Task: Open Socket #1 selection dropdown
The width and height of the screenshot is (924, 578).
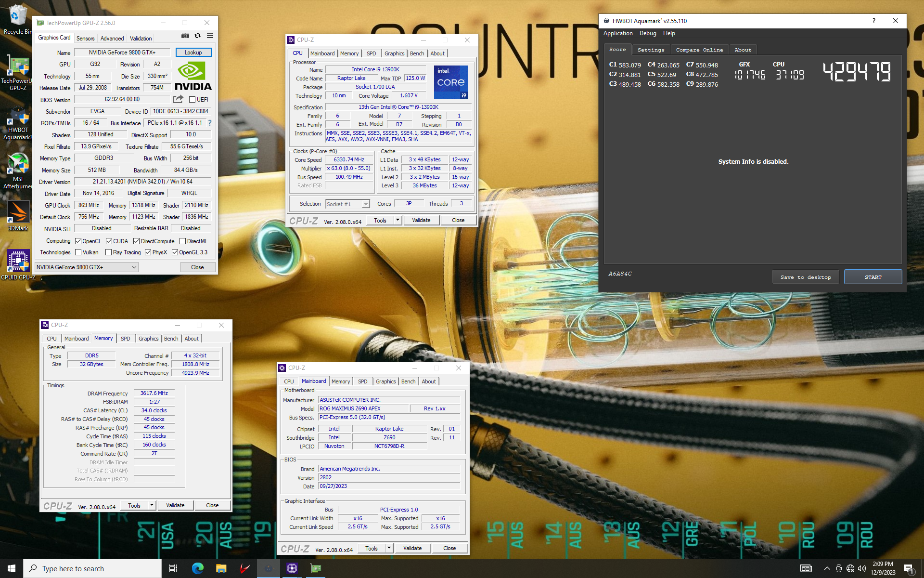Action: tap(347, 204)
